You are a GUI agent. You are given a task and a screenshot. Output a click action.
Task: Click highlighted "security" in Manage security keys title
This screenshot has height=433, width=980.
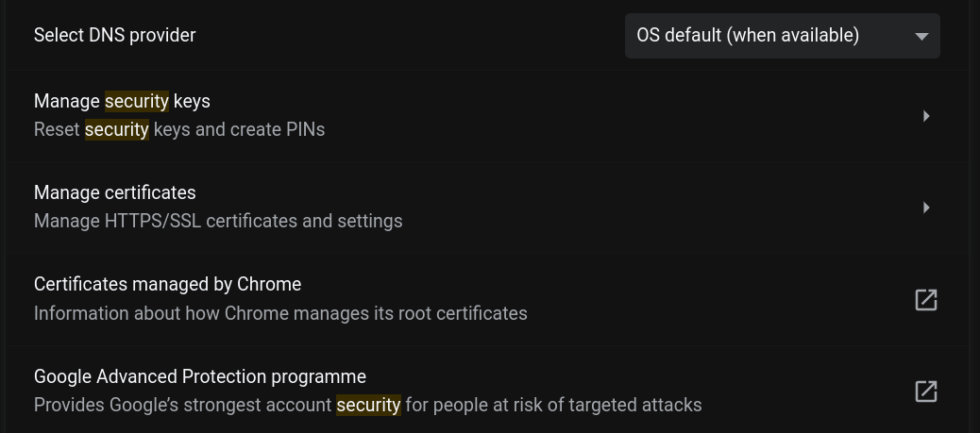point(137,101)
